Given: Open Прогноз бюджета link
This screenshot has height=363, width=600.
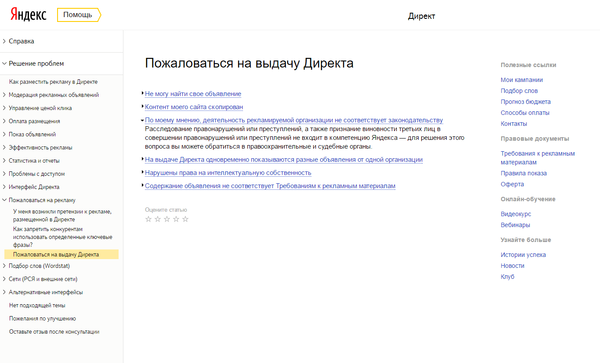Looking at the screenshot, I should pyautogui.click(x=526, y=102).
